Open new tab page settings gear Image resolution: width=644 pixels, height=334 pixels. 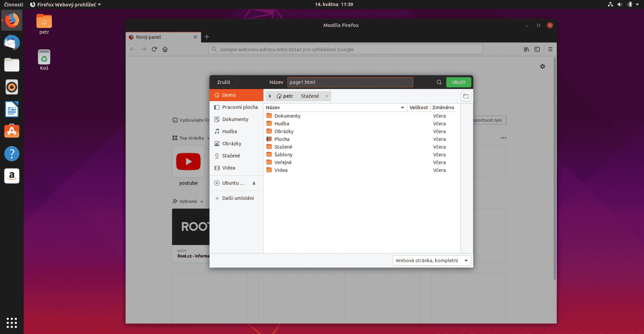point(543,66)
